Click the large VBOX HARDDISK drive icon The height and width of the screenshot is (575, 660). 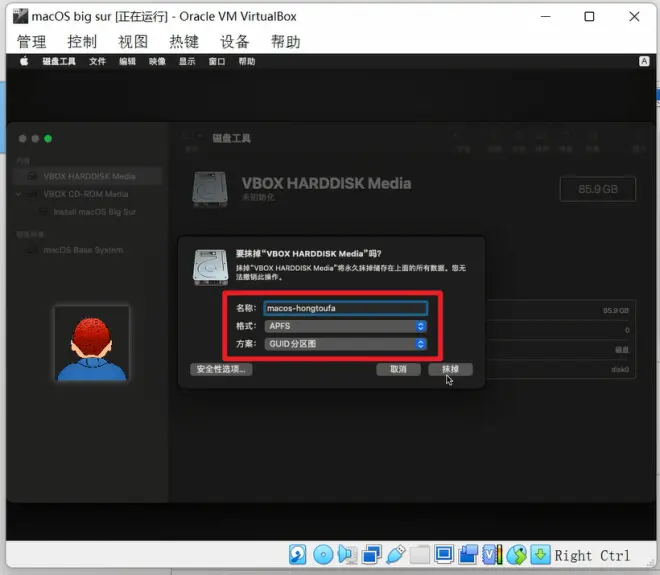[210, 189]
